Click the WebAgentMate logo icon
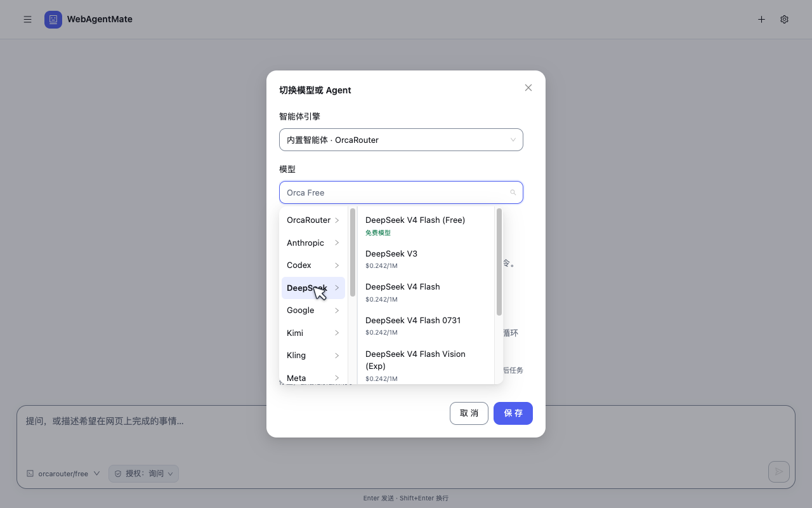 point(53,20)
